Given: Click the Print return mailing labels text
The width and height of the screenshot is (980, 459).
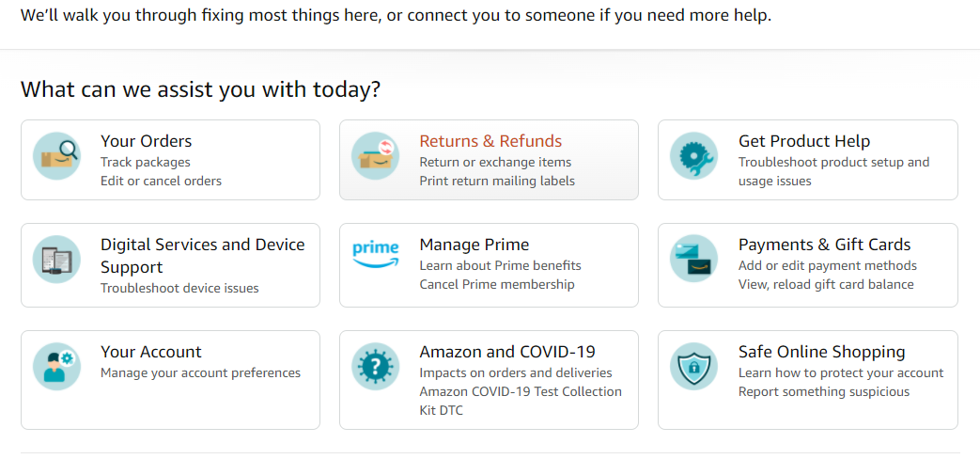Looking at the screenshot, I should point(497,181).
